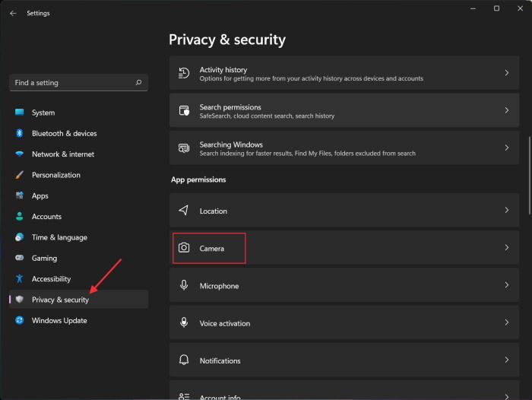Open the Personalization category
This screenshot has height=400, width=532.
coord(55,175)
